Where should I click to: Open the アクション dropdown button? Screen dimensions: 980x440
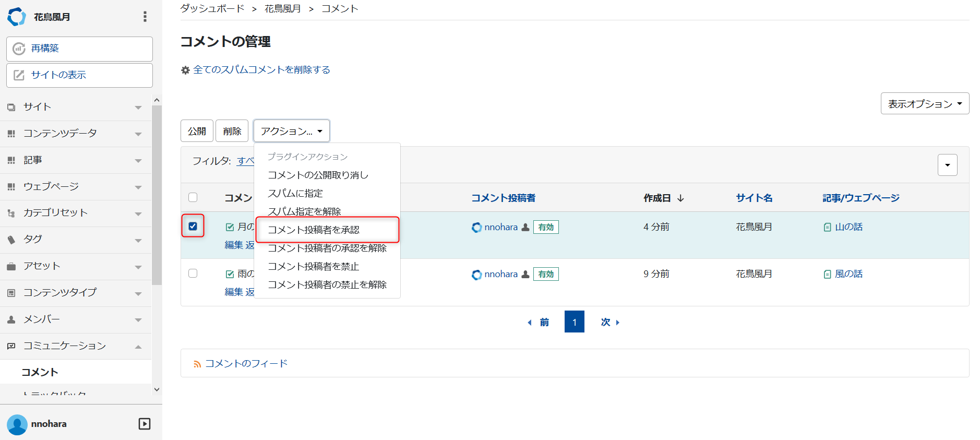point(292,131)
